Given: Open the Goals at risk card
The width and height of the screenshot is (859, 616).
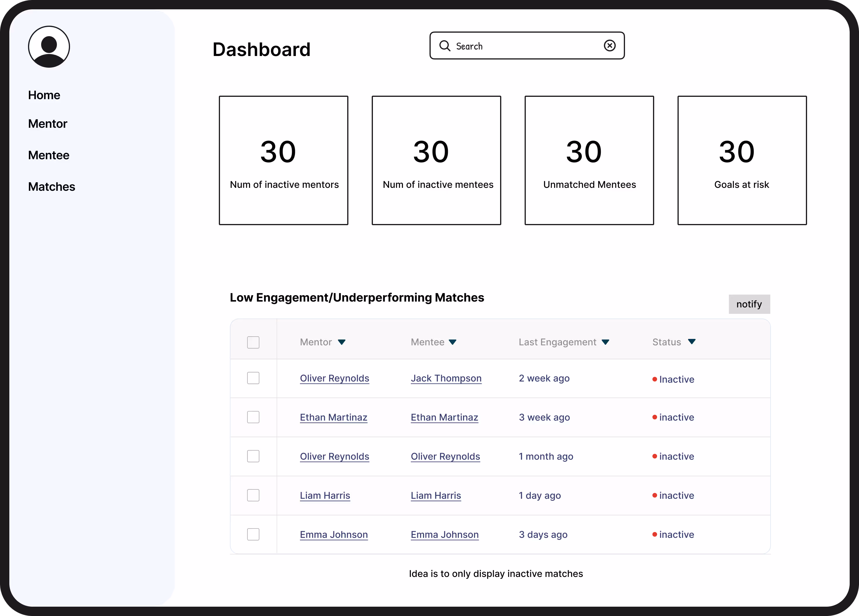Looking at the screenshot, I should (742, 160).
